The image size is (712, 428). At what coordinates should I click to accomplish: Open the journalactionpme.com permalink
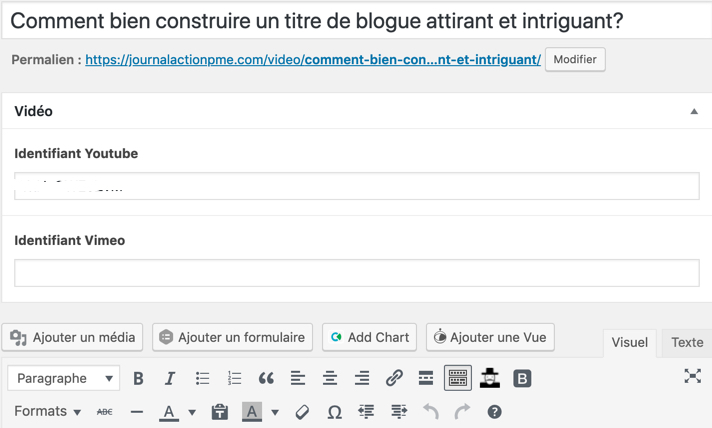click(x=313, y=60)
